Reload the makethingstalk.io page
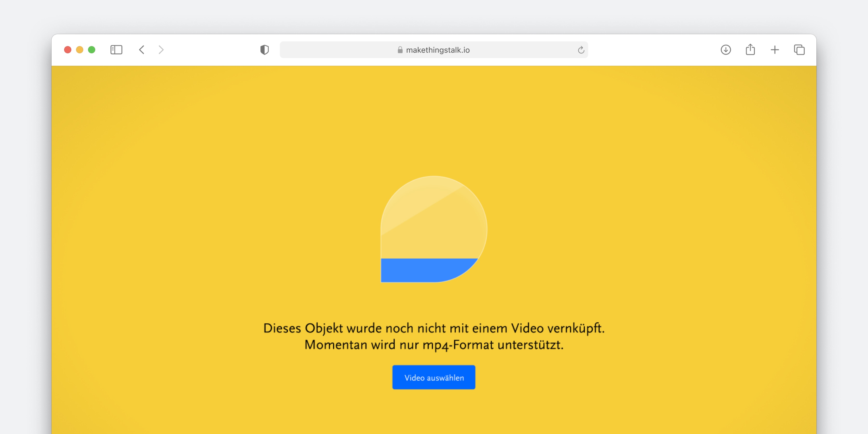Image resolution: width=868 pixels, height=434 pixels. pos(581,50)
